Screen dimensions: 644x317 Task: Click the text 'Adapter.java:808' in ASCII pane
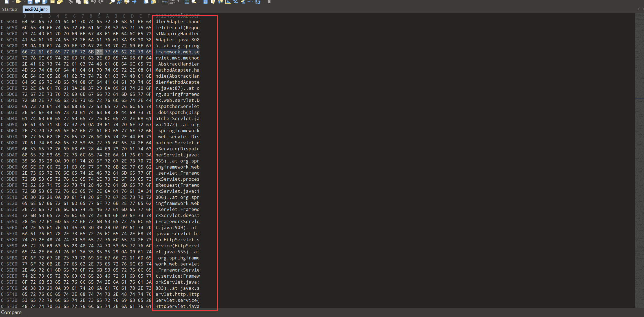tap(177, 40)
